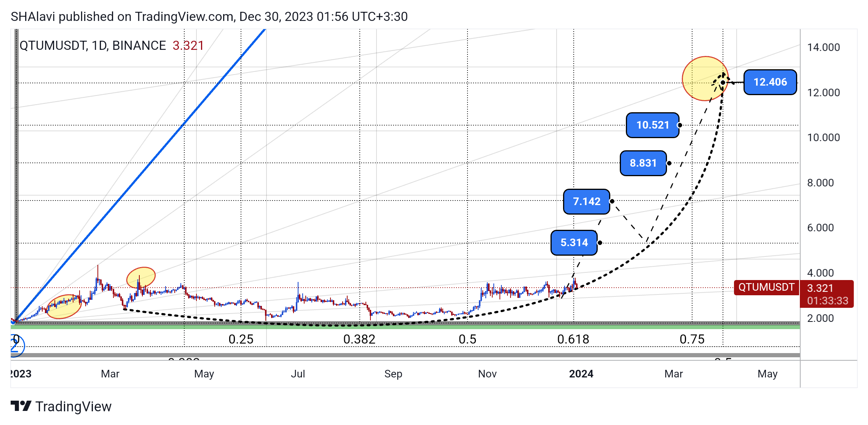The height and width of the screenshot is (425, 868).
Task: Click the first May time axis label
Action: point(204,374)
